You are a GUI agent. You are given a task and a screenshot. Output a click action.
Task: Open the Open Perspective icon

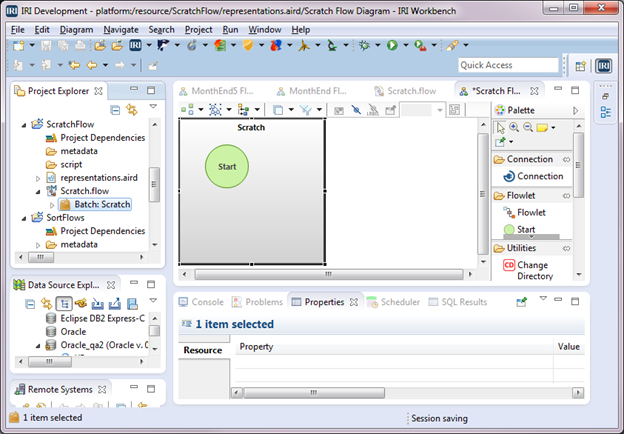point(581,66)
